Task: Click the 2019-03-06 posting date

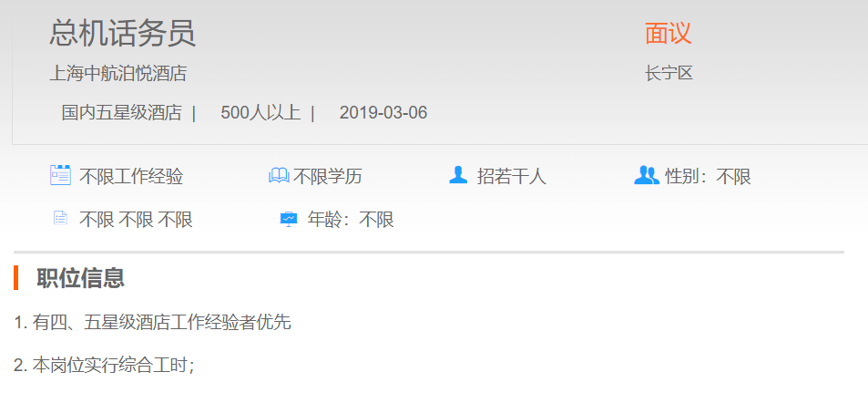Action: click(x=383, y=113)
